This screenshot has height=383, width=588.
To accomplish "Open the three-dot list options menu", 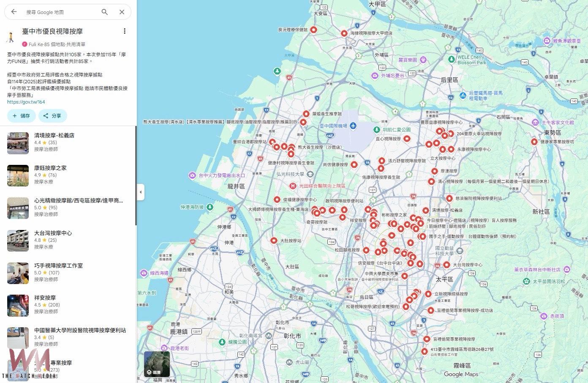I will (x=124, y=31).
